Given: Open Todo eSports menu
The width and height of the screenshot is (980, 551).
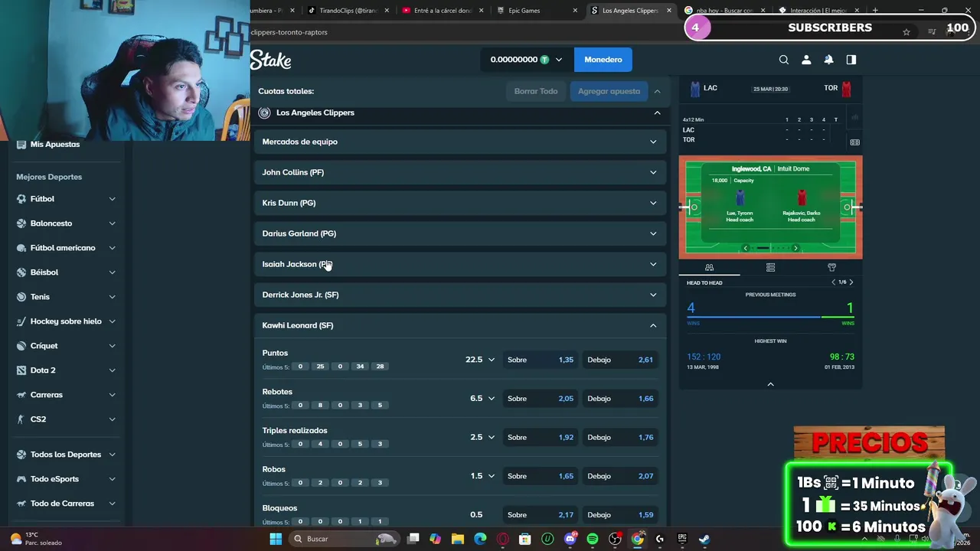Looking at the screenshot, I should (66, 479).
